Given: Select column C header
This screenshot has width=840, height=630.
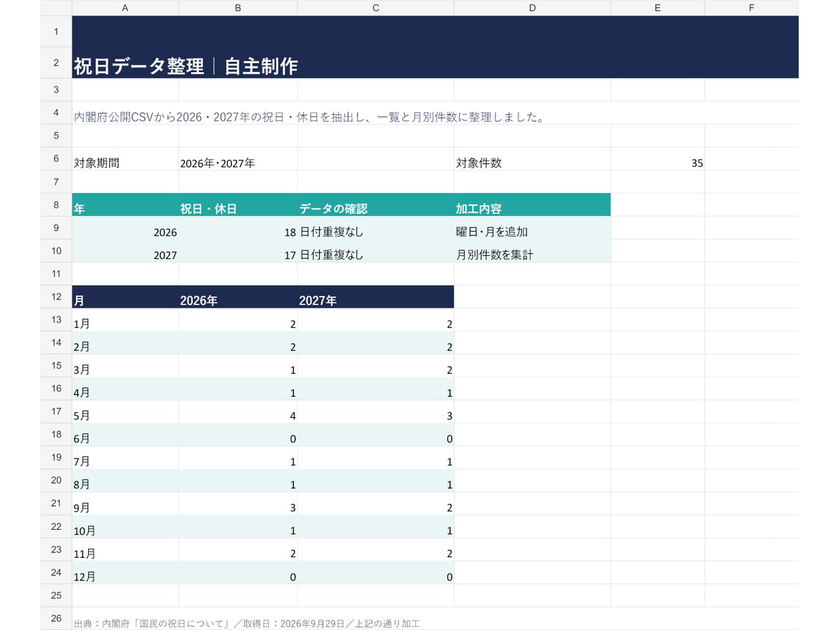Looking at the screenshot, I should [x=376, y=8].
